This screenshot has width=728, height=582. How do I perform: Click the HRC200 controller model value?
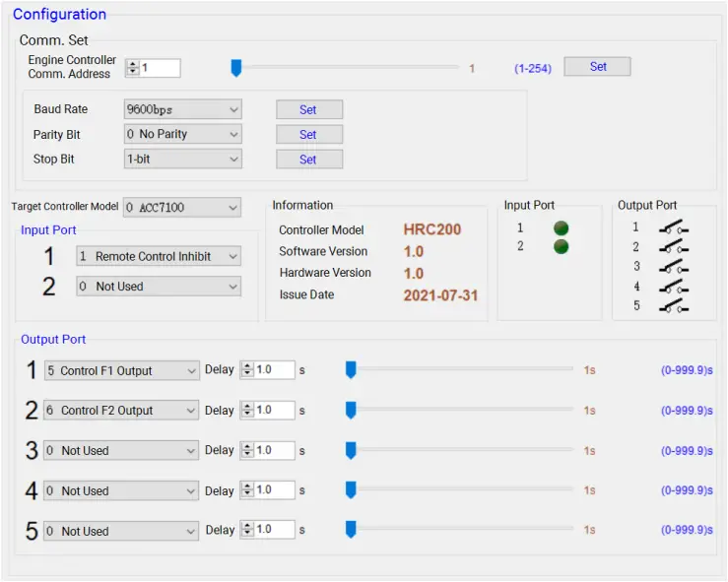pyautogui.click(x=431, y=229)
